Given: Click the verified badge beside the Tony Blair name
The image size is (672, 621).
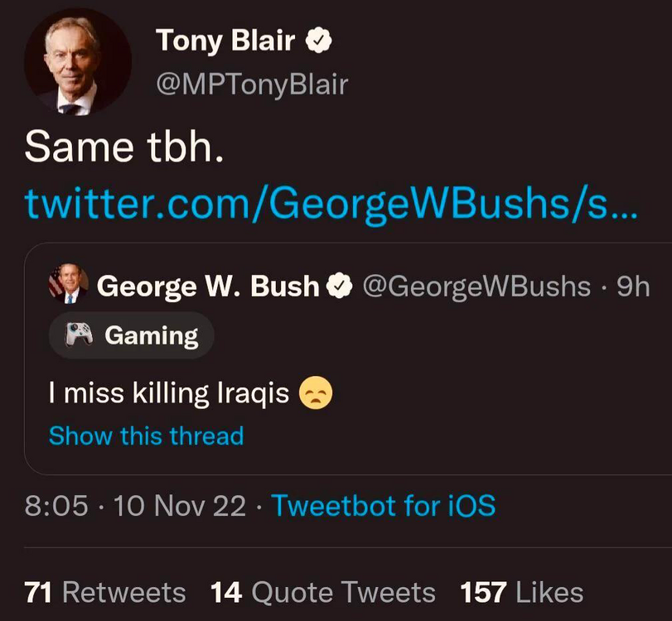Looking at the screenshot, I should coord(319,41).
